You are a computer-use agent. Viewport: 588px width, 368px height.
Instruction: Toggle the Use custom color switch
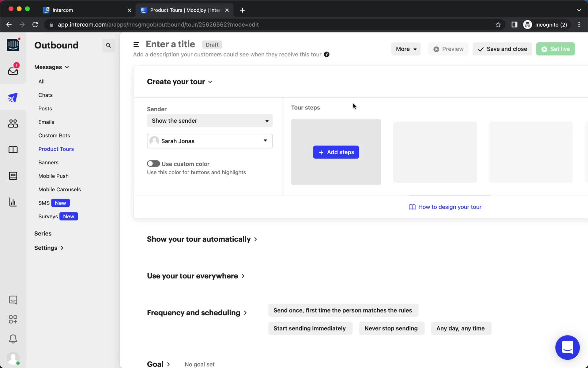153,164
